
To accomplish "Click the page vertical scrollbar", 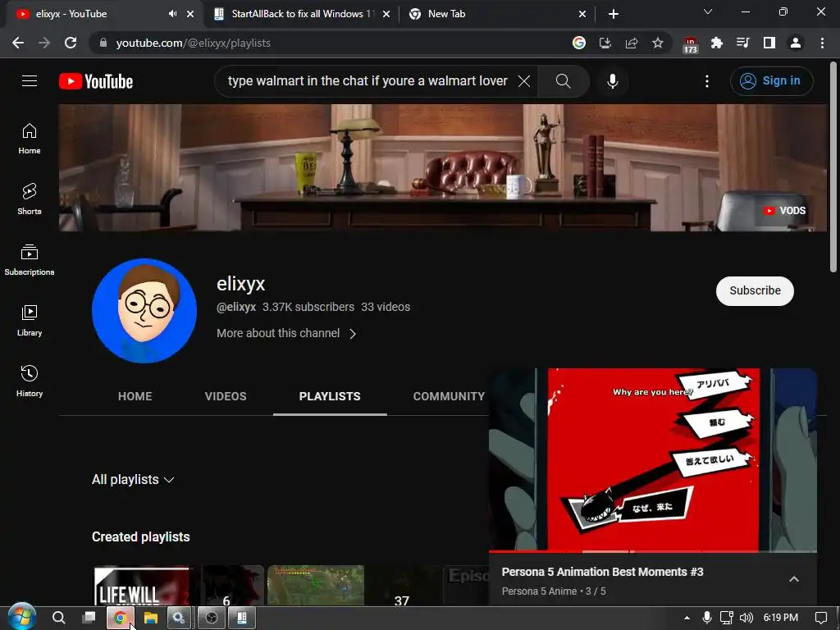I will (833, 166).
